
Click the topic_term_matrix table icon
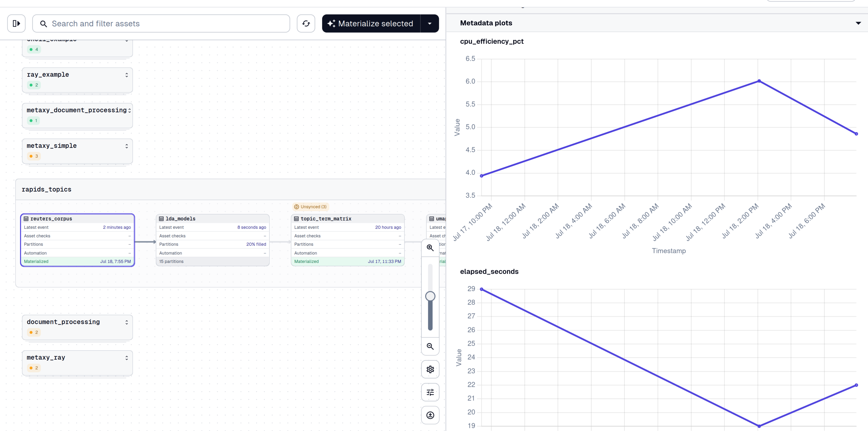[x=297, y=218]
